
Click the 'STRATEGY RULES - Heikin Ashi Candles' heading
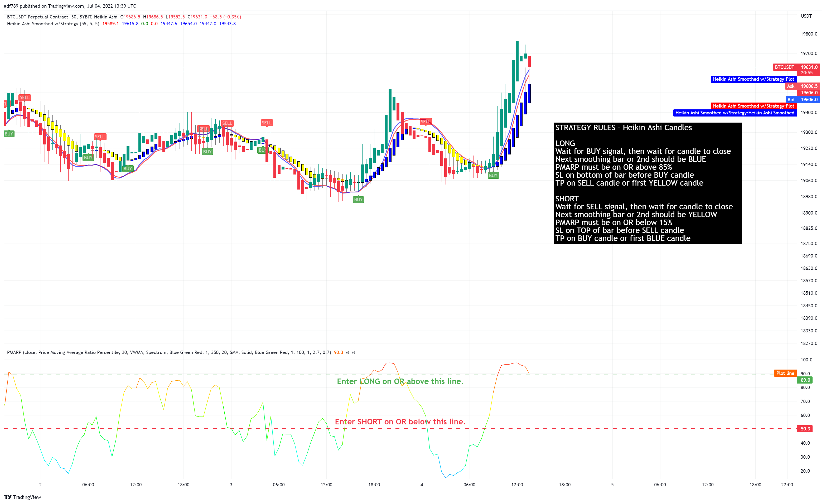click(x=624, y=128)
